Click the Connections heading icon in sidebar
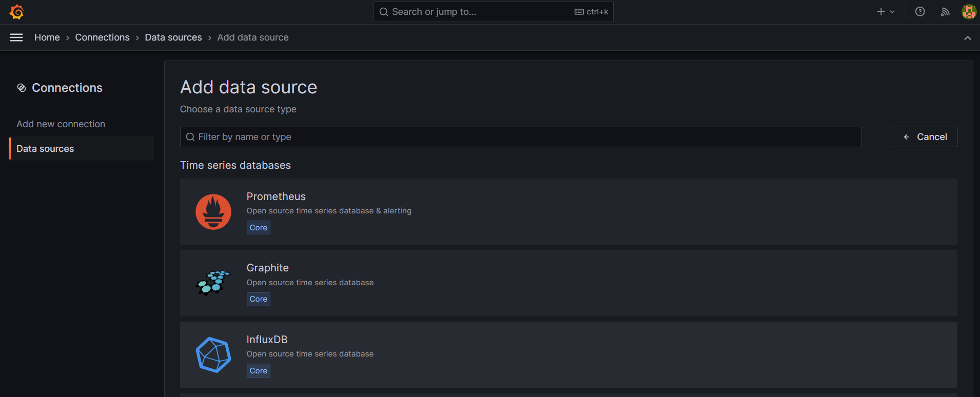Screen dimensions: 980x397 pos(22,88)
